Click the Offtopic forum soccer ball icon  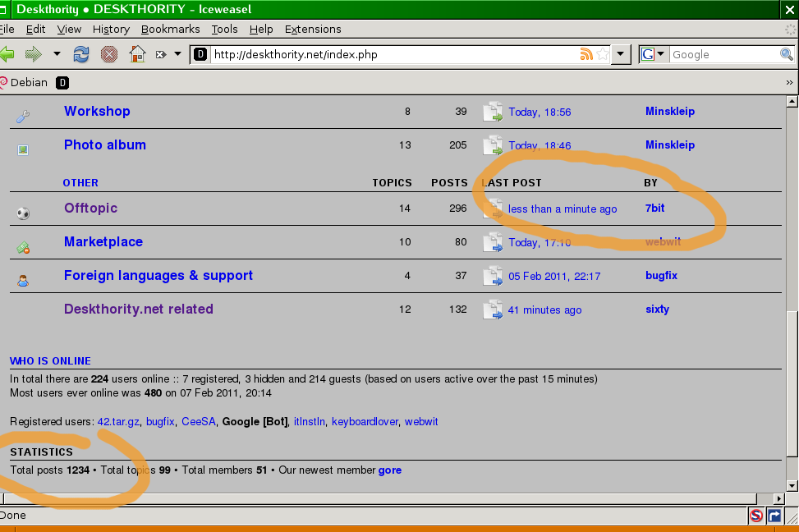pyautogui.click(x=23, y=213)
